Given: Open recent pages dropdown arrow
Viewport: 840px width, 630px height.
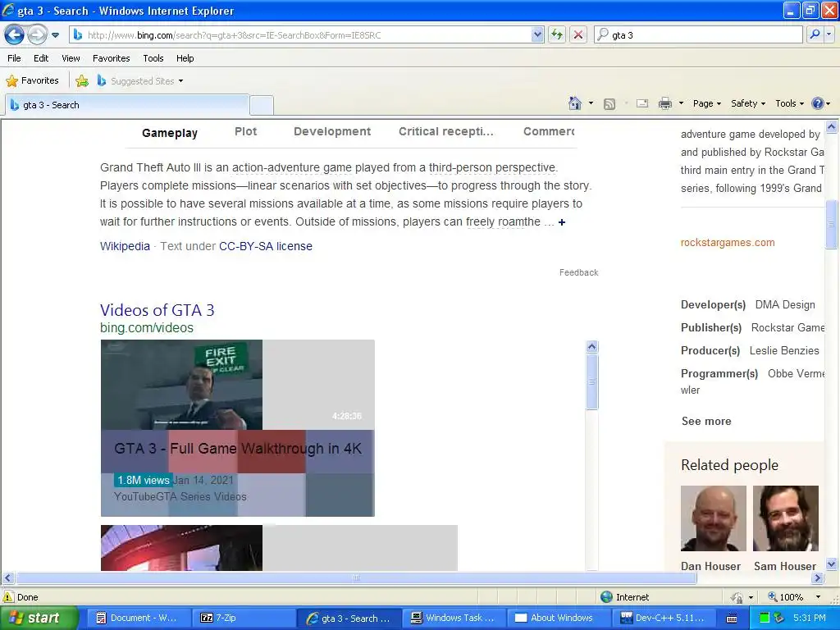Looking at the screenshot, I should coord(55,35).
